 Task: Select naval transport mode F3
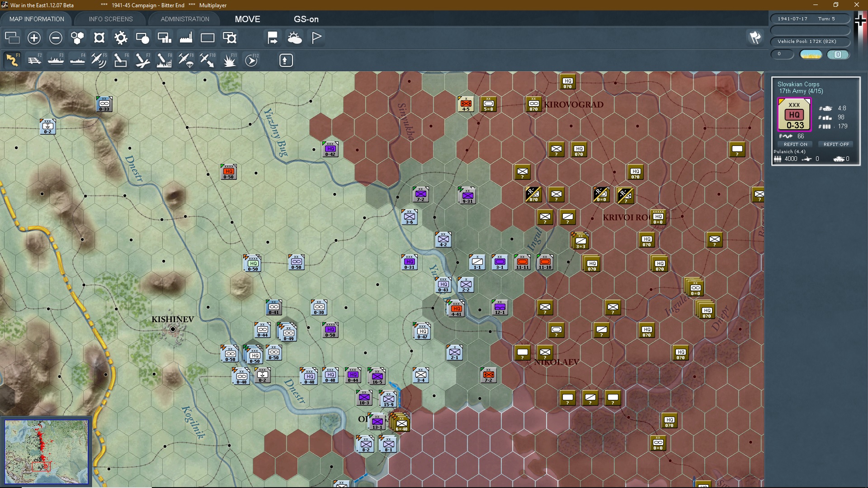point(56,60)
